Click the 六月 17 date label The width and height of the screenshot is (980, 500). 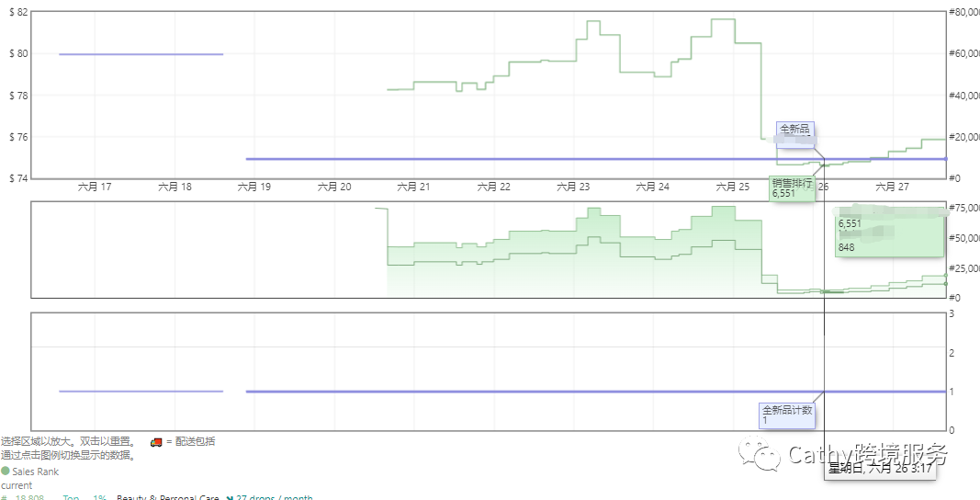95,187
